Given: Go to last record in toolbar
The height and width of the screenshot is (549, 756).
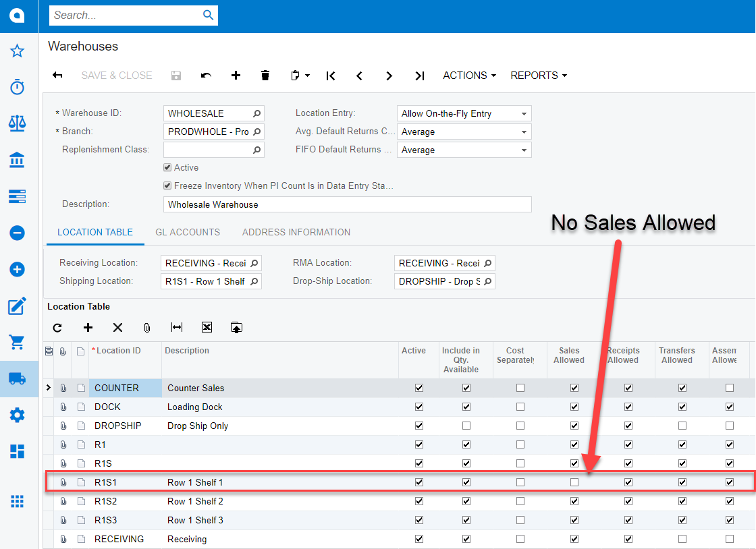Looking at the screenshot, I should coord(419,76).
